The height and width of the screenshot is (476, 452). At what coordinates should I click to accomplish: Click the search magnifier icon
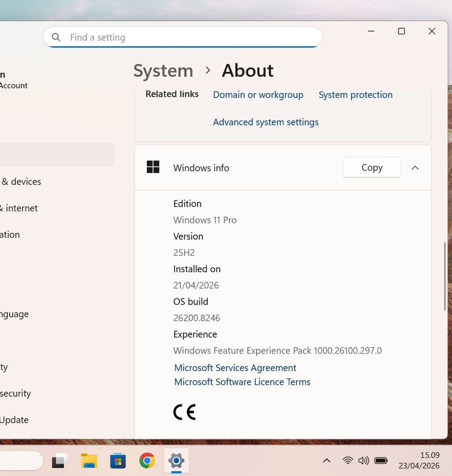(56, 37)
